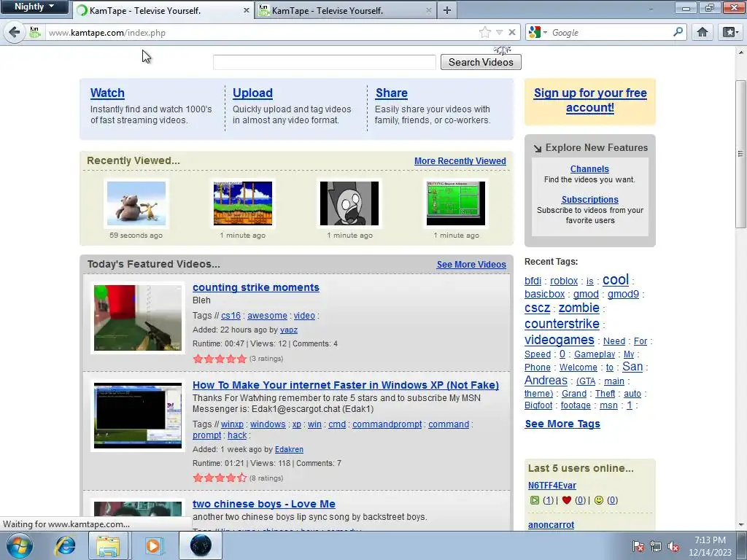Open the URL history dropdown arrow
Image resolution: width=747 pixels, height=560 pixels.
[499, 32]
